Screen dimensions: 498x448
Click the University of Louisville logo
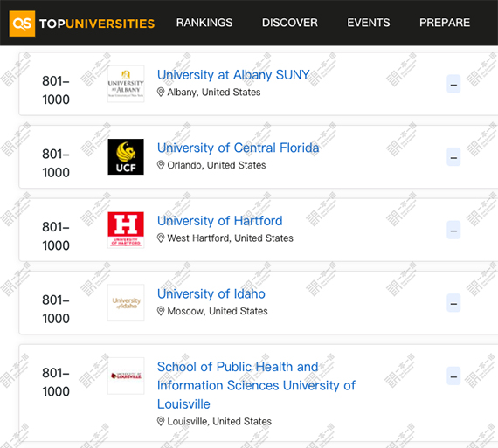tap(126, 376)
